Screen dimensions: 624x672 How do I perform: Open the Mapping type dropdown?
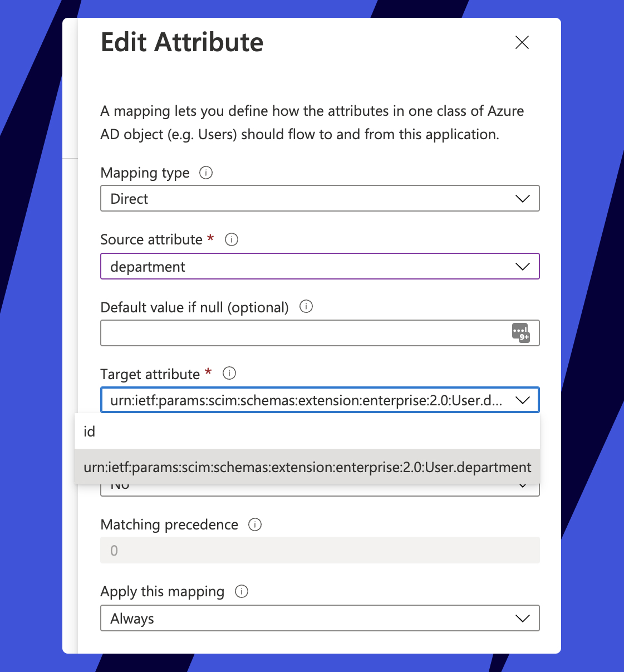click(x=522, y=199)
